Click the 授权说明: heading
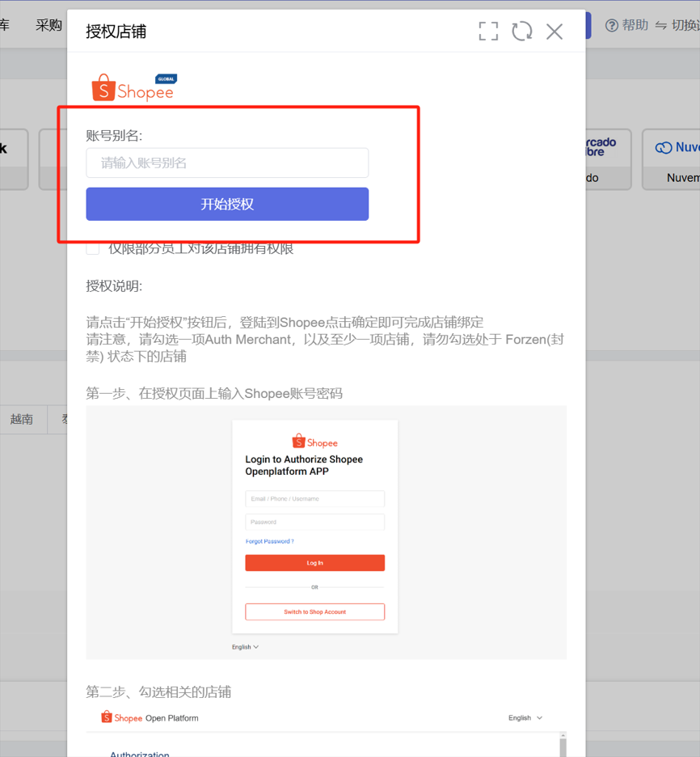 (x=114, y=285)
